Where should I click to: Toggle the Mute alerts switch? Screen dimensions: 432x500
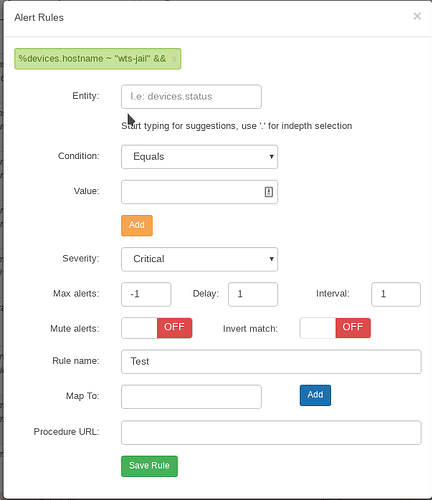pos(157,328)
